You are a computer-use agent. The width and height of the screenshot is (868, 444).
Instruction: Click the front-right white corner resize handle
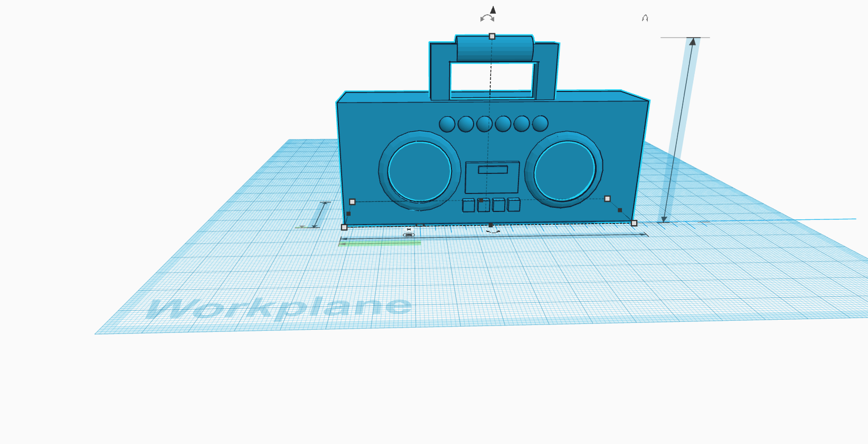tap(634, 223)
